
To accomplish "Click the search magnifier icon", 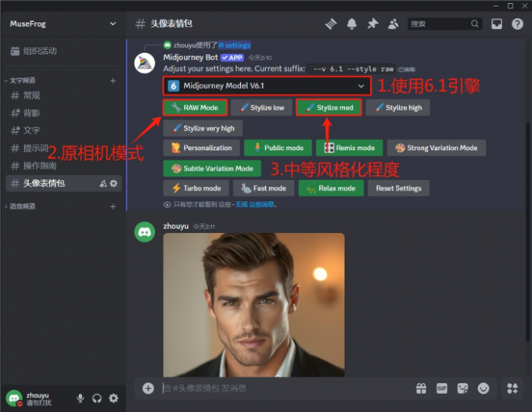I will pyautogui.click(x=475, y=23).
